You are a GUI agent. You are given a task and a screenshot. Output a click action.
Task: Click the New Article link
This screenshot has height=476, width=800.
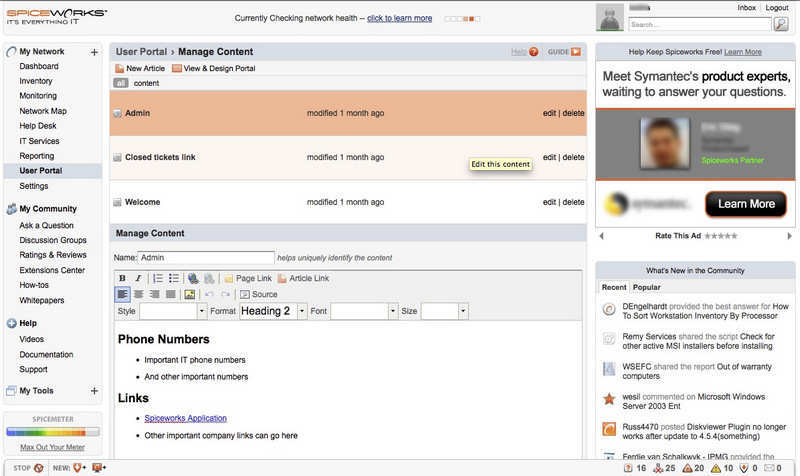click(x=139, y=68)
